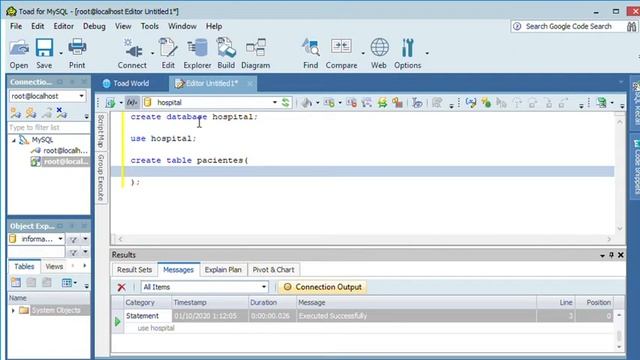Image resolution: width=640 pixels, height=360 pixels.
Task: Open the Debug menu
Action: click(x=94, y=26)
